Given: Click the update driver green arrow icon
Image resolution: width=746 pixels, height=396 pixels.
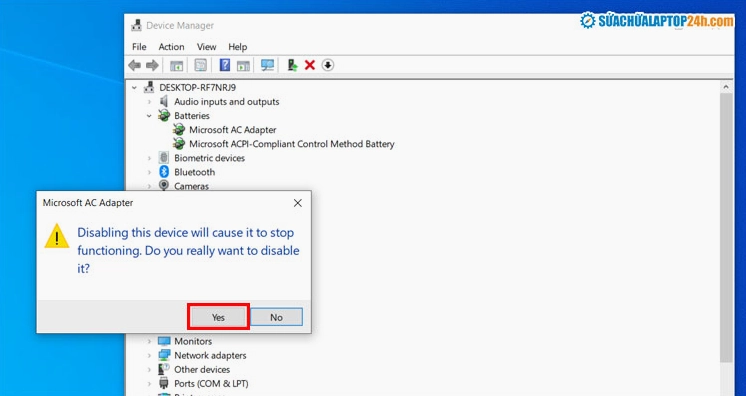Looking at the screenshot, I should pos(292,65).
